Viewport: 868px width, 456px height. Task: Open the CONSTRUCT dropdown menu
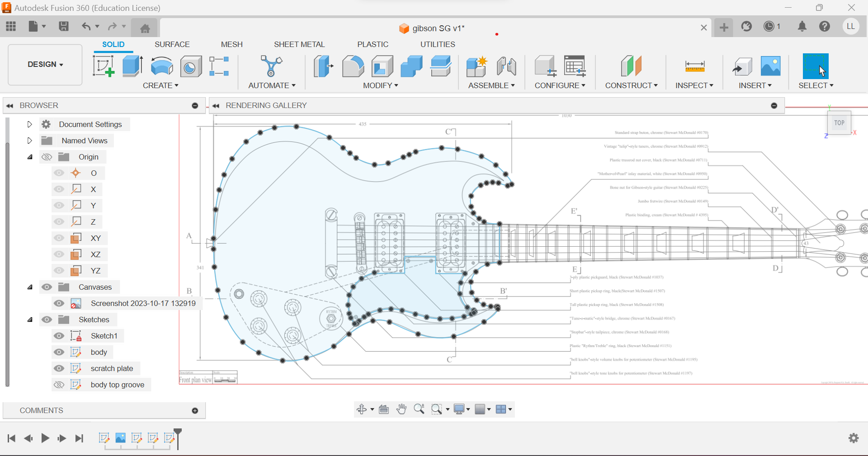[x=632, y=85]
